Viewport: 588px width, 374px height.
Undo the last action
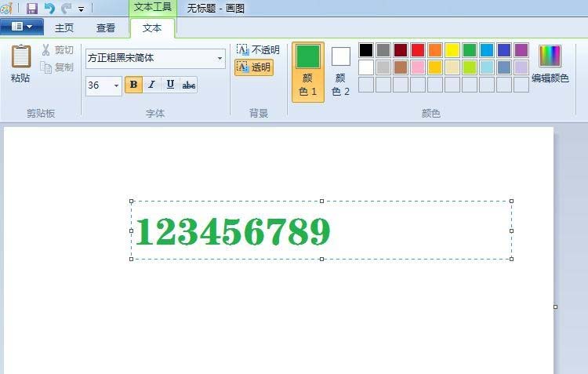tap(49, 8)
